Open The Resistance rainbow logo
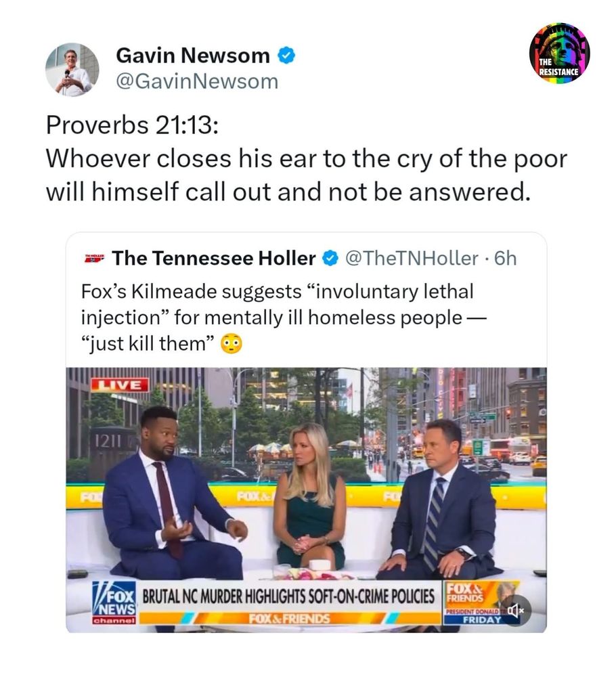616x677 pixels. pos(559,53)
